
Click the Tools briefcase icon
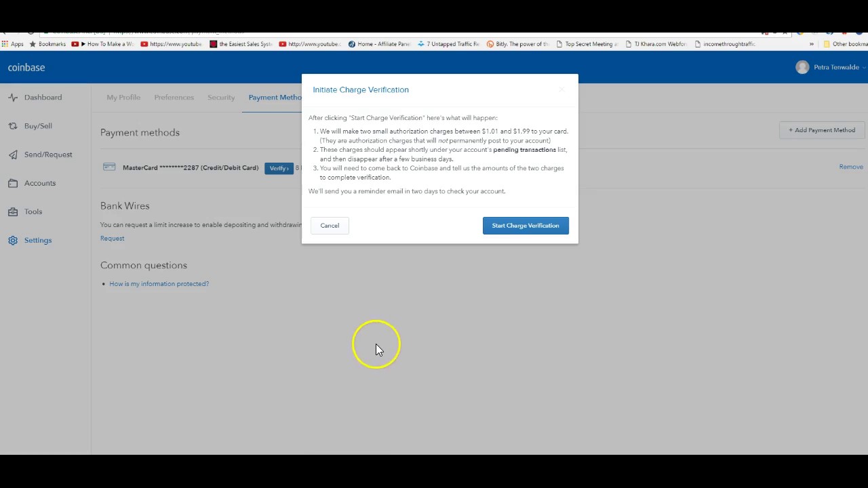coord(13,211)
